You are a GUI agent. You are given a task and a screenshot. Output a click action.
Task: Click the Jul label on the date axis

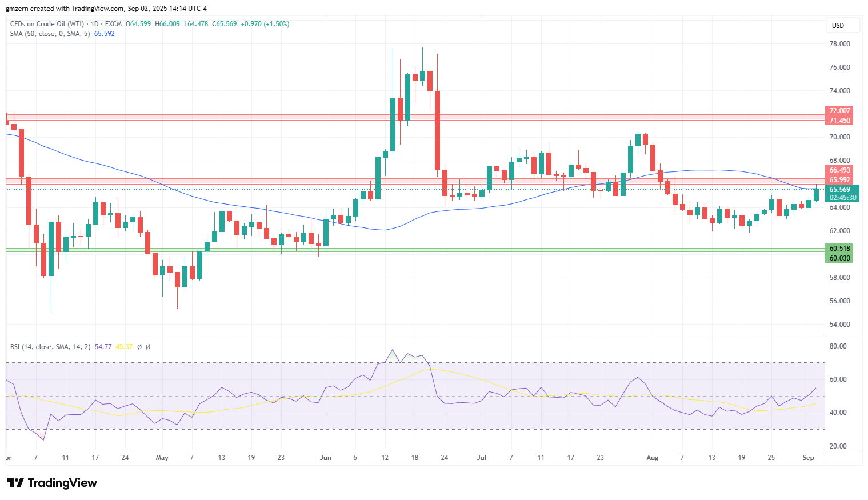(482, 458)
